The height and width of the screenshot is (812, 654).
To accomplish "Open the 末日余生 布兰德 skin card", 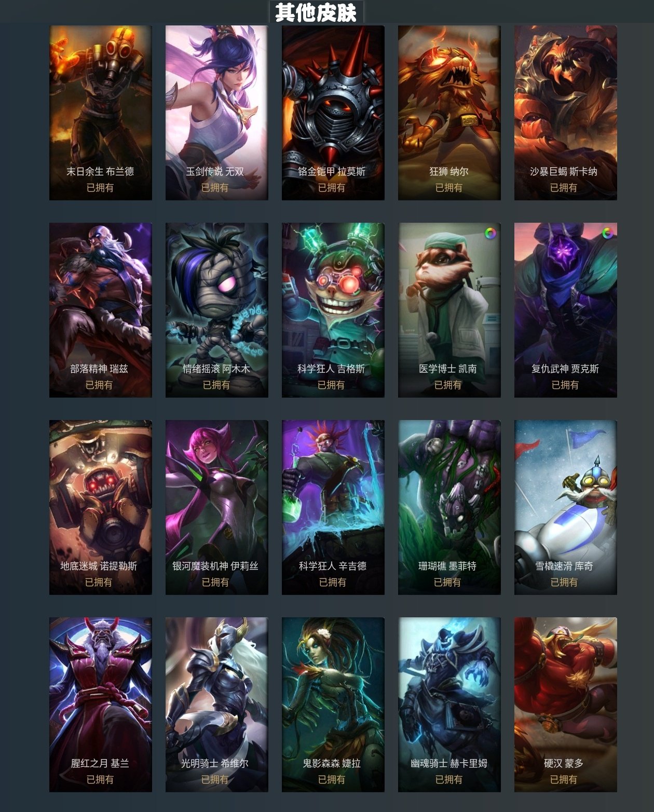I will pyautogui.click(x=101, y=113).
